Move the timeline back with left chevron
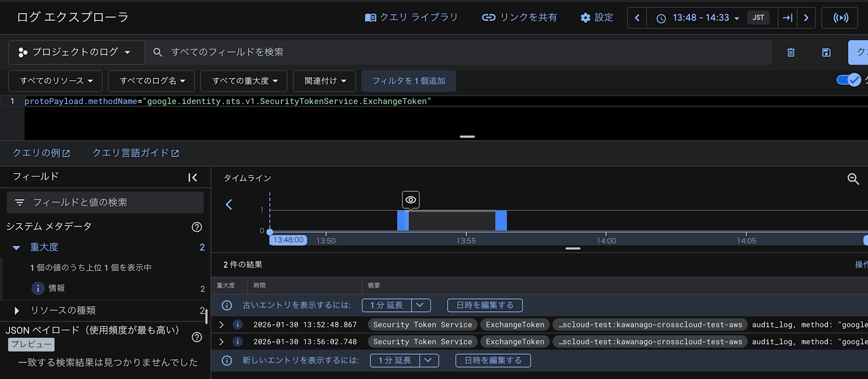The height and width of the screenshot is (379, 868). [x=229, y=204]
